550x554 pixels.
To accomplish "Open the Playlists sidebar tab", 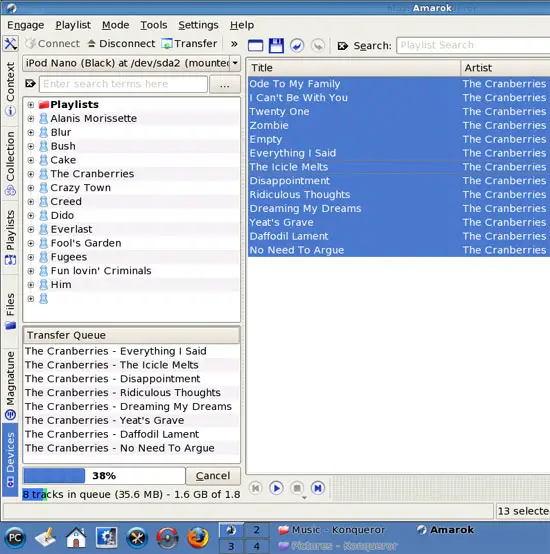I will pyautogui.click(x=10, y=237).
